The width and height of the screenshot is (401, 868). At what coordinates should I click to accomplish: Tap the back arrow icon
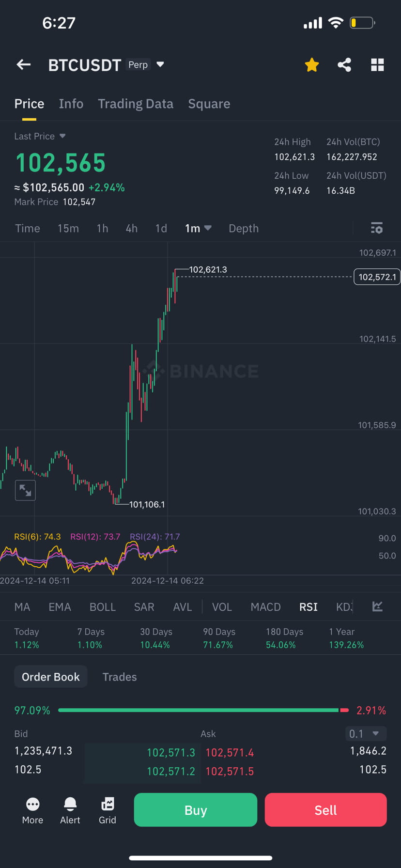click(x=23, y=64)
